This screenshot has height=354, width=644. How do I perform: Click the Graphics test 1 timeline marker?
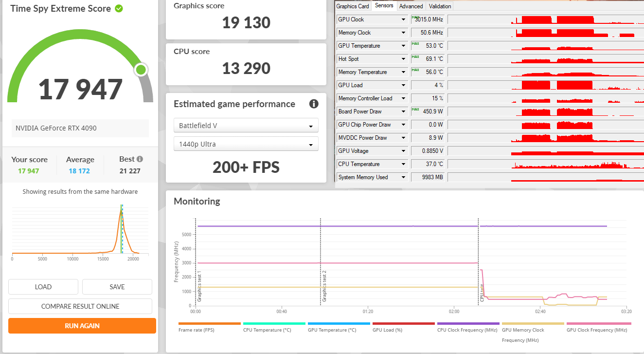tap(199, 286)
